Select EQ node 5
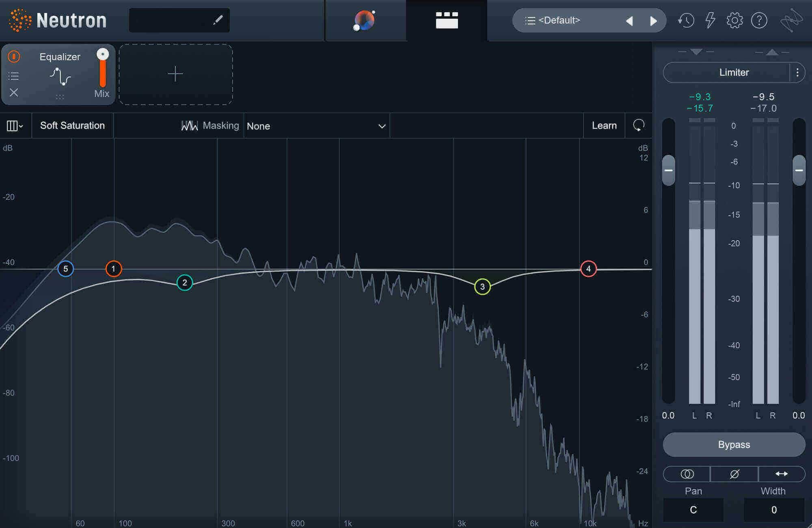Image resolution: width=812 pixels, height=528 pixels. tap(65, 269)
